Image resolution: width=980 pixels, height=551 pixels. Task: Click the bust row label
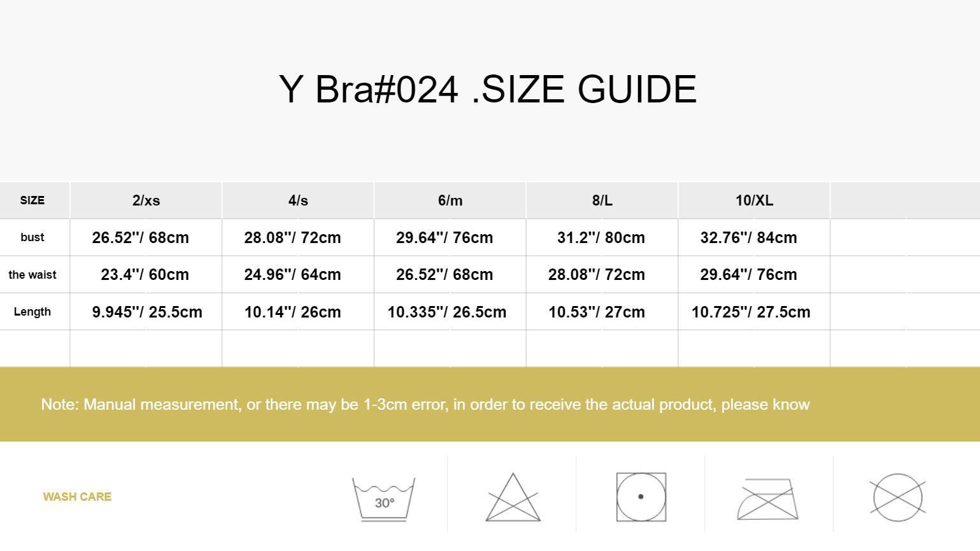point(32,237)
